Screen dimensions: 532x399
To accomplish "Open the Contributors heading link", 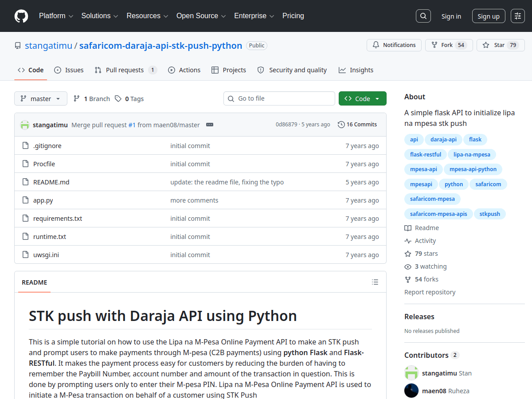I will [432, 355].
